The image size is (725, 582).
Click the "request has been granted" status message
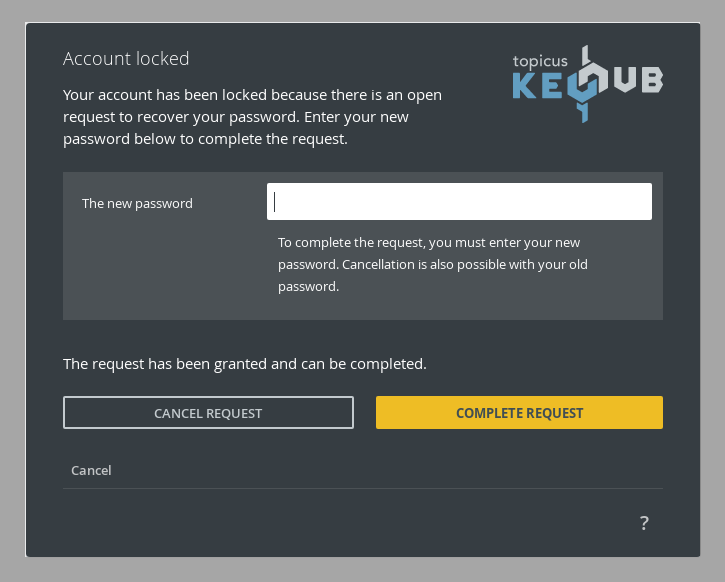[245, 364]
